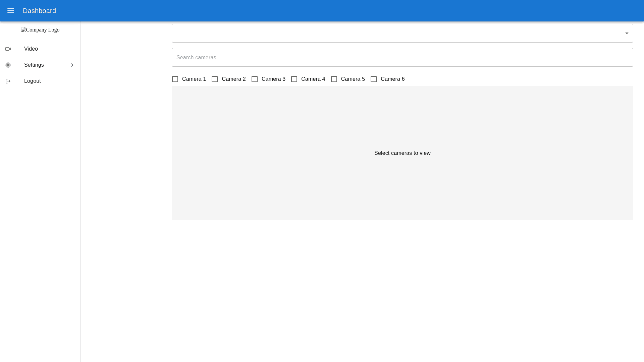Toggle the Camera 5 checkbox

click(x=334, y=79)
